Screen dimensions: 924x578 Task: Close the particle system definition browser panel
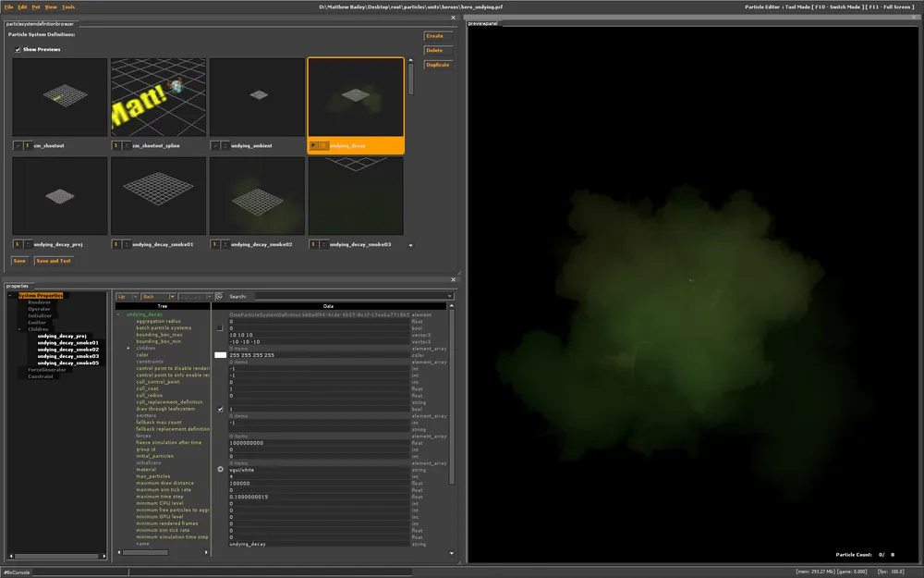(x=454, y=17)
